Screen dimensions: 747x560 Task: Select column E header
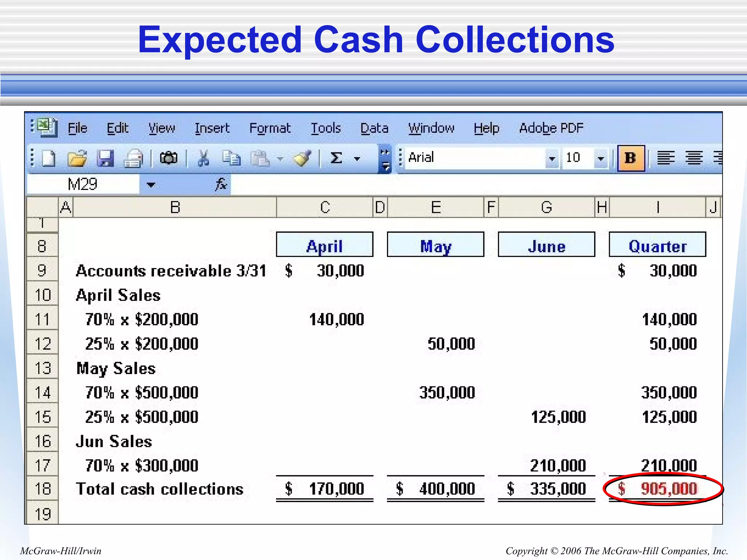tap(436, 207)
